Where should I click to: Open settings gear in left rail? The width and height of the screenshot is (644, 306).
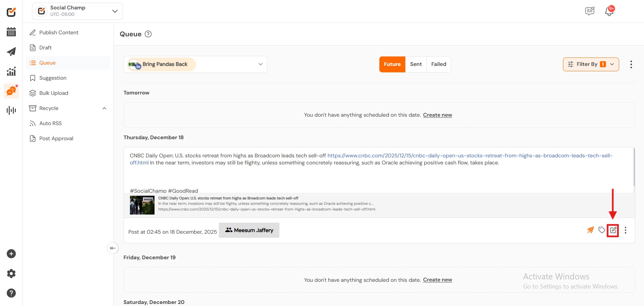tap(11, 273)
